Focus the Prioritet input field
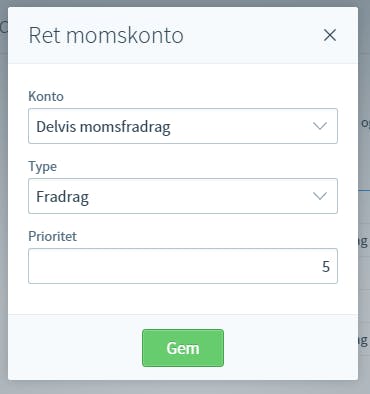Screen dimensions: 370x394 click(x=183, y=266)
